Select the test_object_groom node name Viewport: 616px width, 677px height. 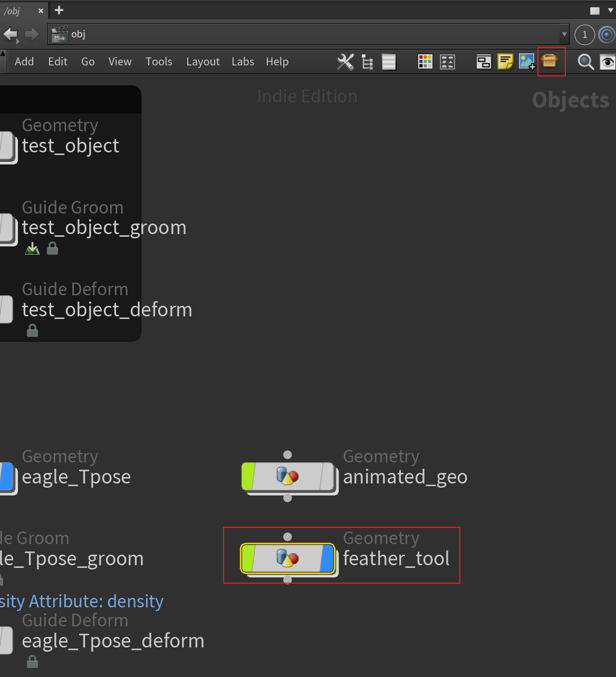tap(104, 228)
